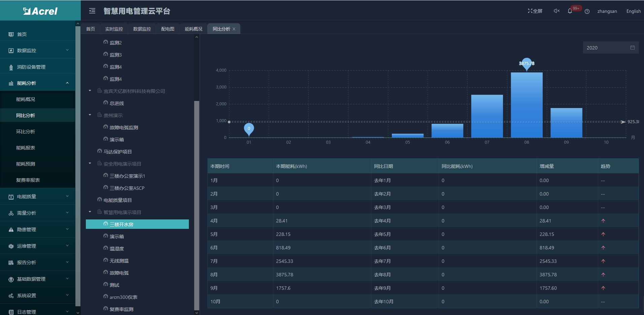Switch to the 实时监控 tab
Viewport: 644px width, 315px height.
click(x=114, y=29)
